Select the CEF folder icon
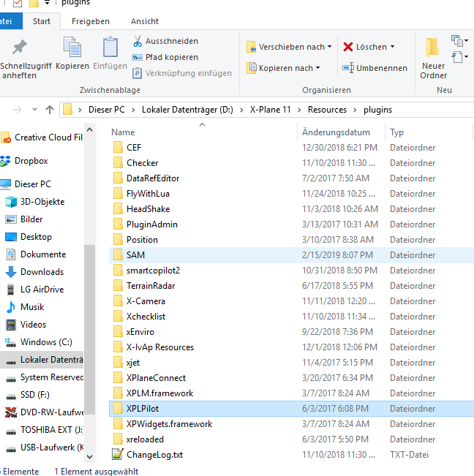This screenshot has height=476, width=474. [x=118, y=147]
